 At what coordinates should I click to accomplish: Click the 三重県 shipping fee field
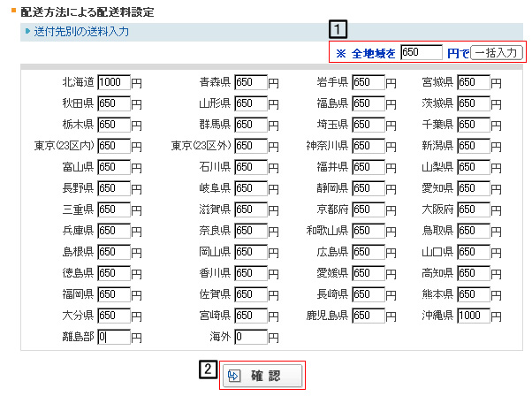pyautogui.click(x=114, y=209)
